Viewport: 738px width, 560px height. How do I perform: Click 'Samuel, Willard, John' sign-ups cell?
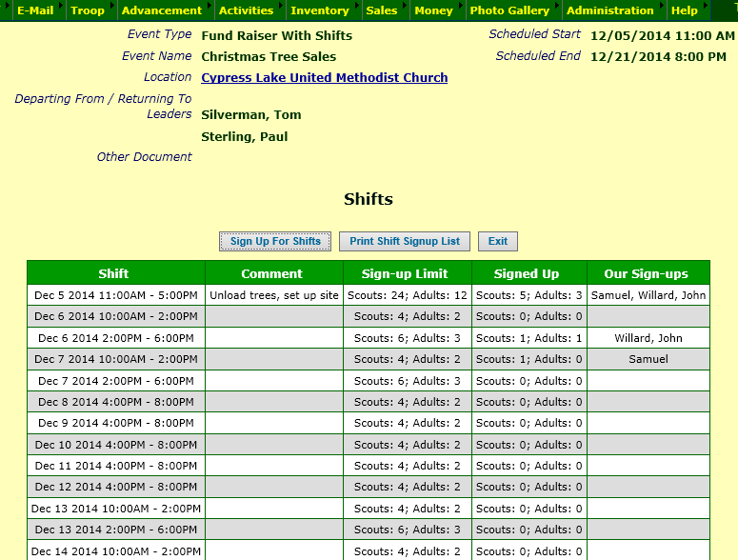[x=648, y=295]
